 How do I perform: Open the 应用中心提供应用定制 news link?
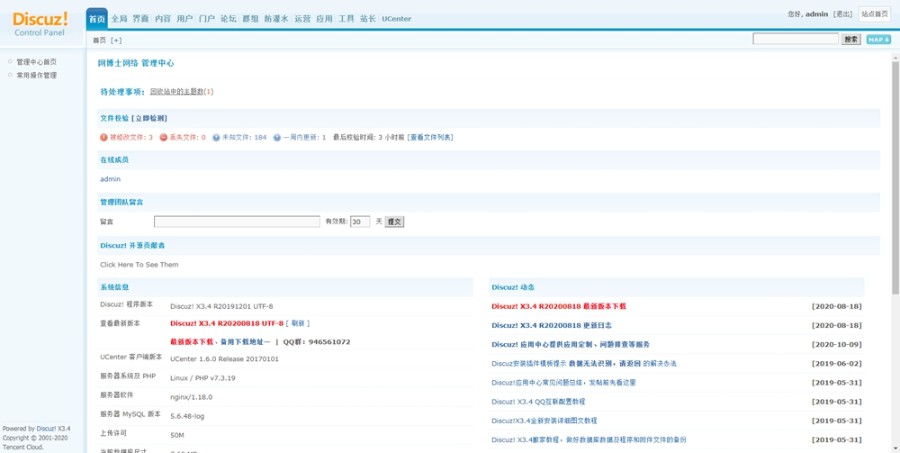pos(571,344)
